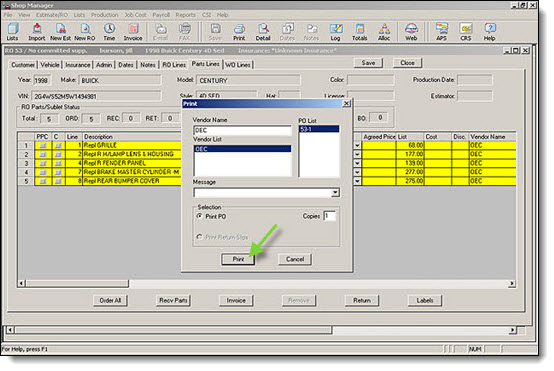Open the Invoice toolbar icon
This screenshot has width=554, height=371.
(x=133, y=32)
